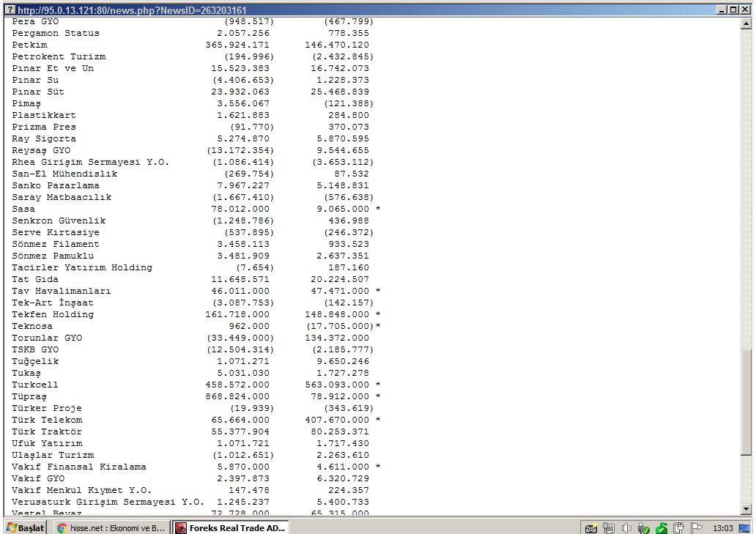The image size is (756, 534).
Task: Close the news window
Action: tap(745, 10)
